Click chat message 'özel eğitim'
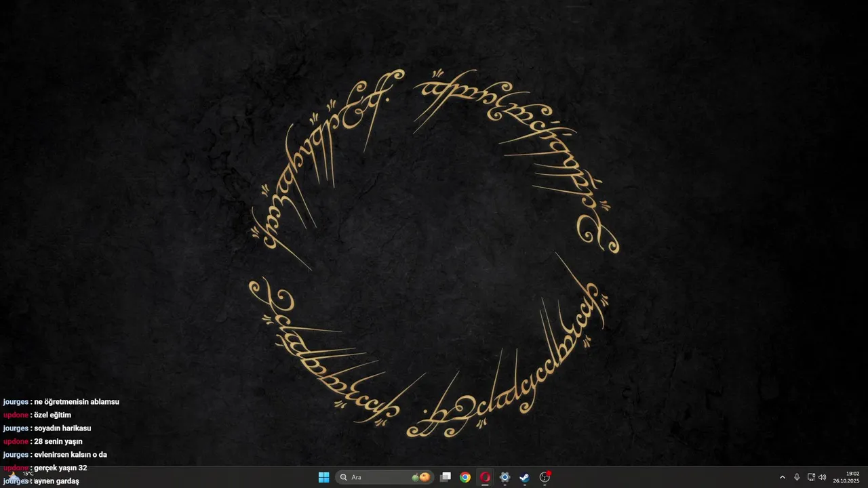 click(x=52, y=415)
